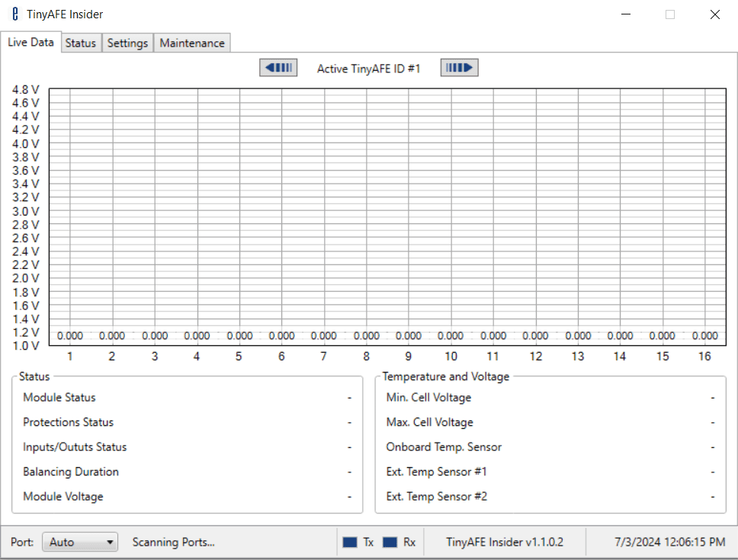Screen dimensions: 738x560
Task: Open the Status tab
Action: tap(81, 43)
